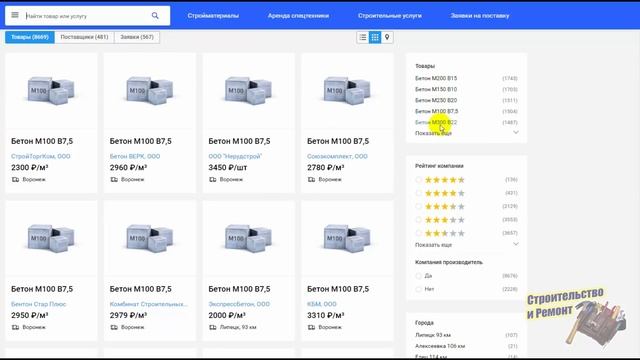This screenshot has height=360, width=640.
Task: Select the rating radio with count 136
Action: [418, 180]
